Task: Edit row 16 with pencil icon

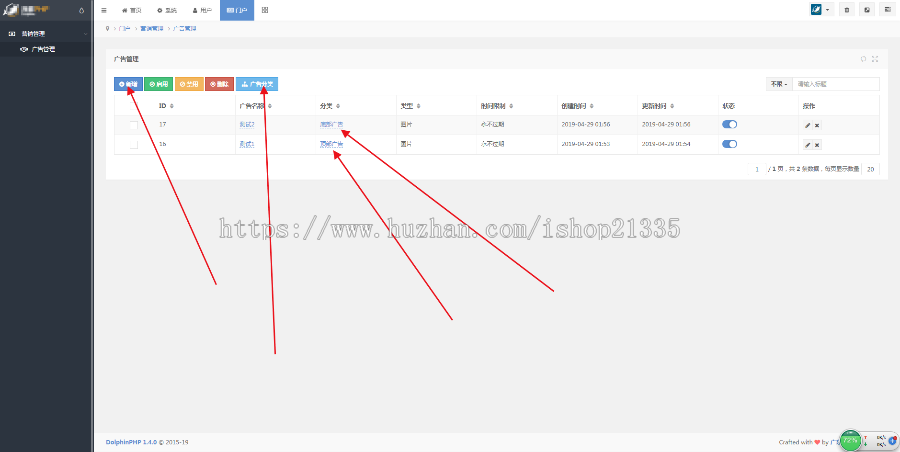Action: click(x=808, y=145)
